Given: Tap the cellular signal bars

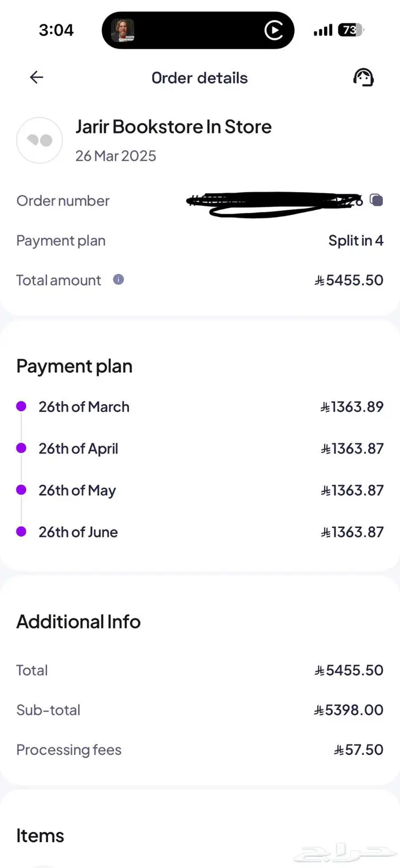Looking at the screenshot, I should (x=323, y=30).
